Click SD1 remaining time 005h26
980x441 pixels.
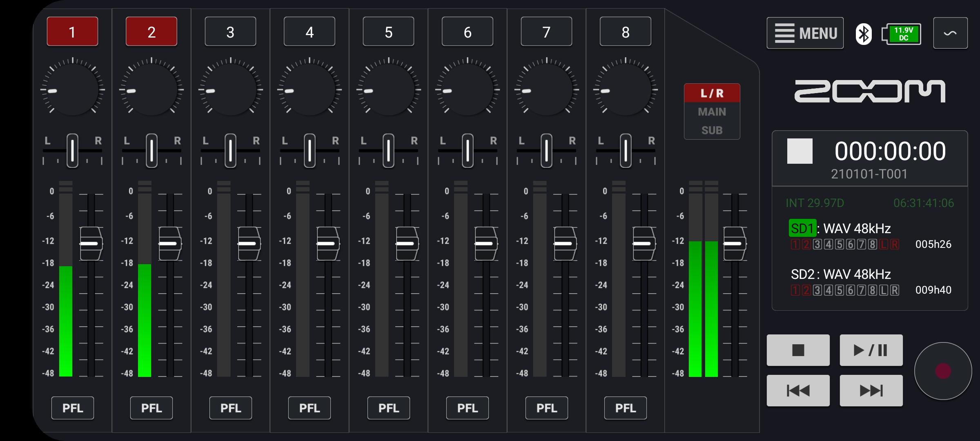coord(933,244)
